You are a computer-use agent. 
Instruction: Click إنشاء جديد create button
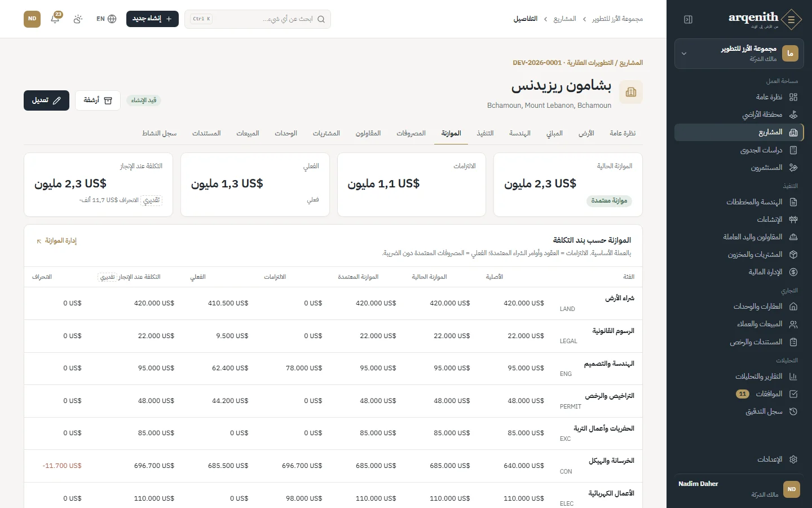152,19
